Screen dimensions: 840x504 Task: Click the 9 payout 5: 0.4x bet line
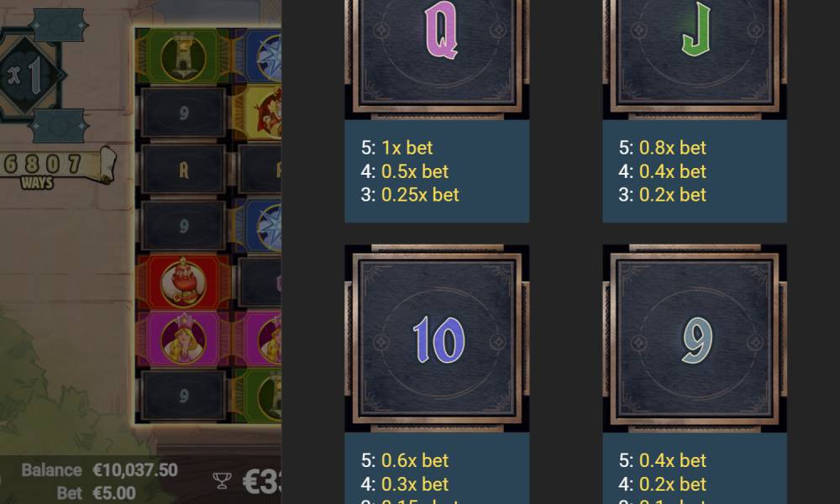[x=662, y=460]
